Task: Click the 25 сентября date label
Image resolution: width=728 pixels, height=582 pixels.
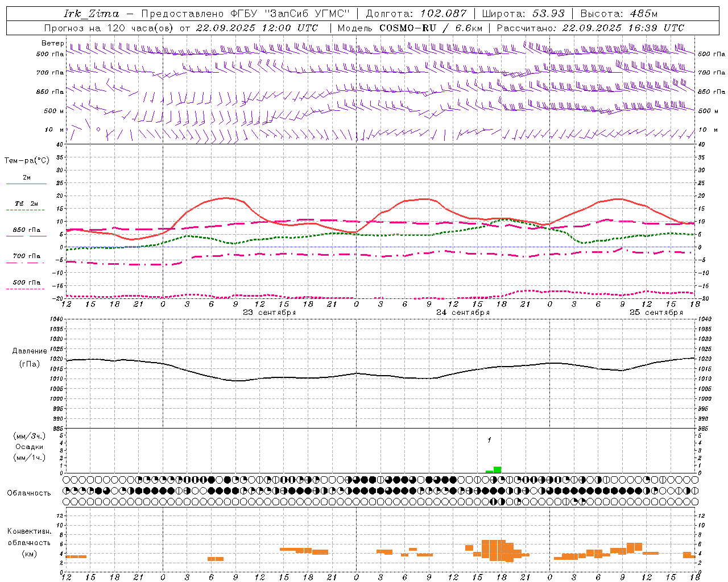Action: [656, 313]
